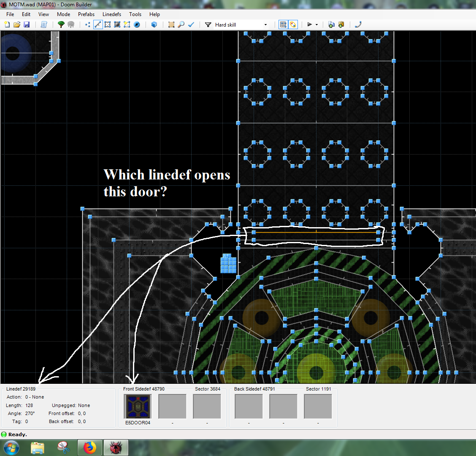Switch to Firefox on the taskbar
The width and height of the screenshot is (476, 456).
[x=89, y=448]
